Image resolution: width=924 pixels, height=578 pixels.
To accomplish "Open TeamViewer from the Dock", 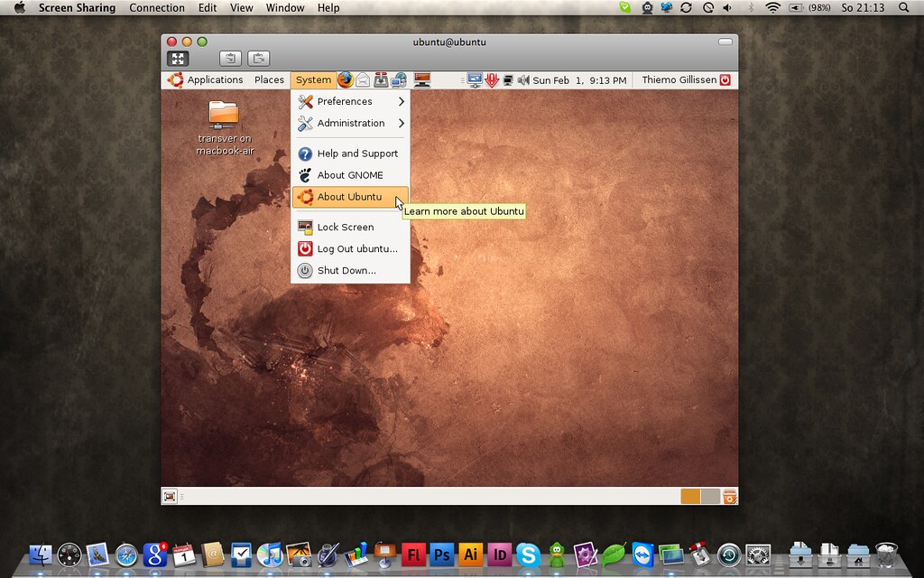I will pyautogui.click(x=642, y=555).
